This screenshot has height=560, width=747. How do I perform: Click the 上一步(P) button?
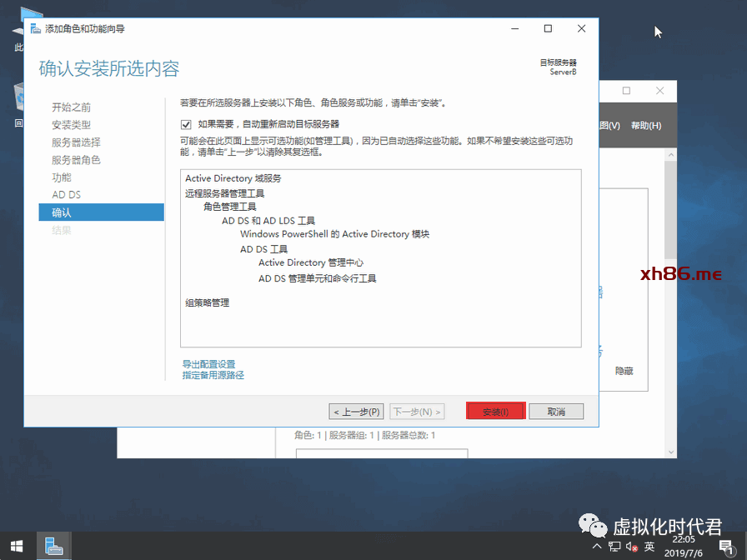click(356, 412)
